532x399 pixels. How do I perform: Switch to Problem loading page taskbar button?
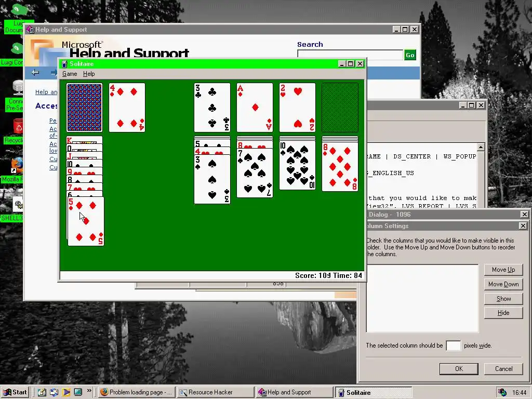[137, 392]
